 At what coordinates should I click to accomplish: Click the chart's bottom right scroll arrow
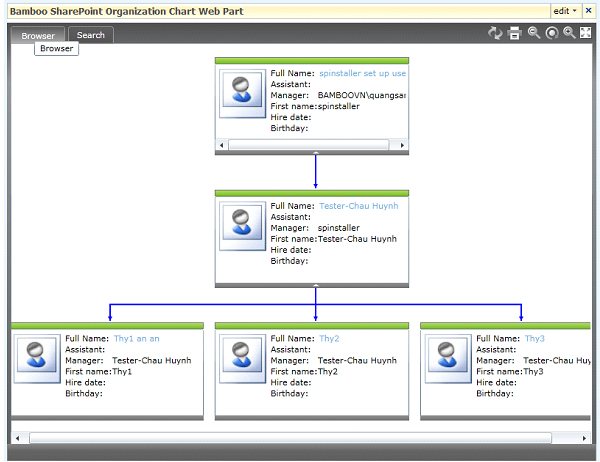pos(584,438)
